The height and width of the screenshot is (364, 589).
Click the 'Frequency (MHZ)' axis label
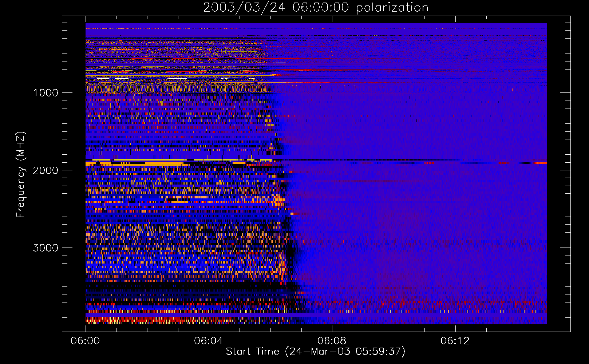(x=21, y=175)
